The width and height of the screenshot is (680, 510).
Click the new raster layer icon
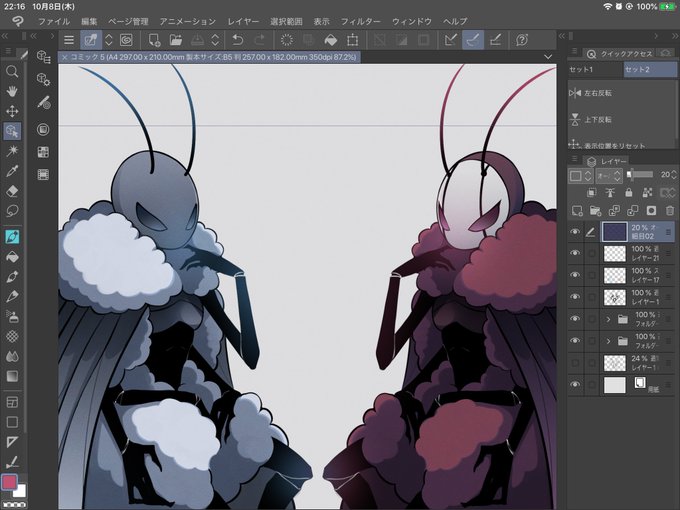click(x=577, y=211)
